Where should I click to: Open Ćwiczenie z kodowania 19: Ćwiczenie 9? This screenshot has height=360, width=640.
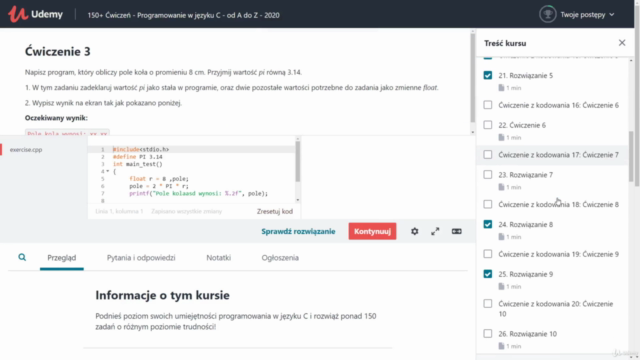click(558, 254)
